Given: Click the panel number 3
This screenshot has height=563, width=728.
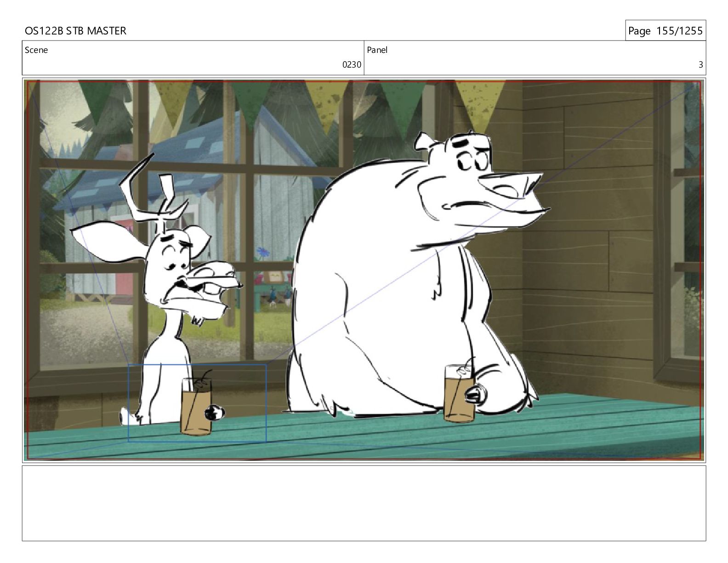Looking at the screenshot, I should pos(700,65).
